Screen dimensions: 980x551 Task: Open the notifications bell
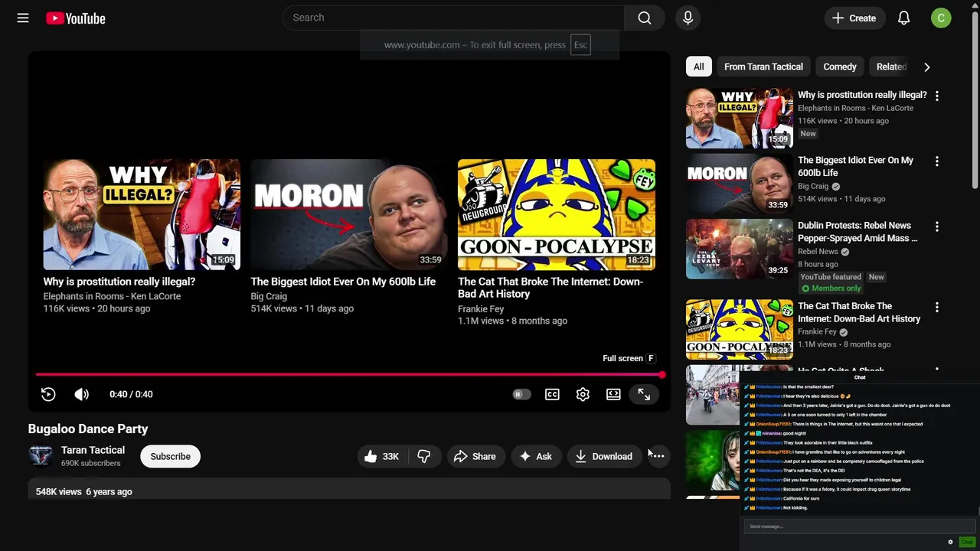(903, 18)
